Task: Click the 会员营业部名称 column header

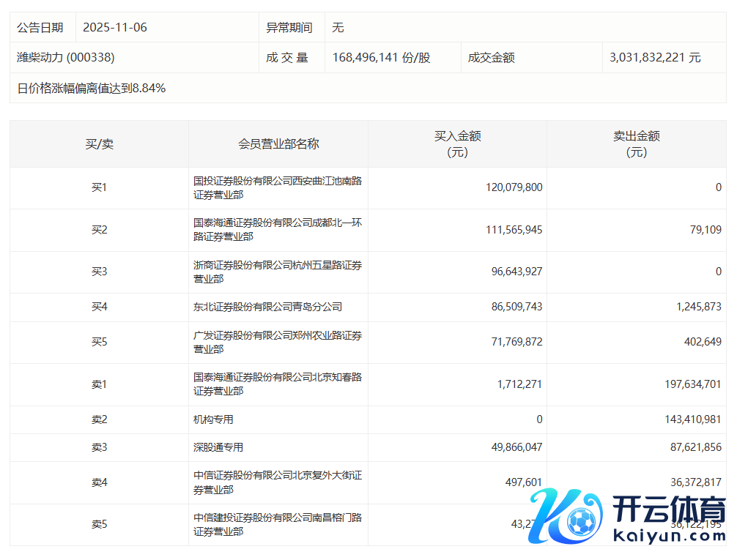Action: tap(278, 144)
